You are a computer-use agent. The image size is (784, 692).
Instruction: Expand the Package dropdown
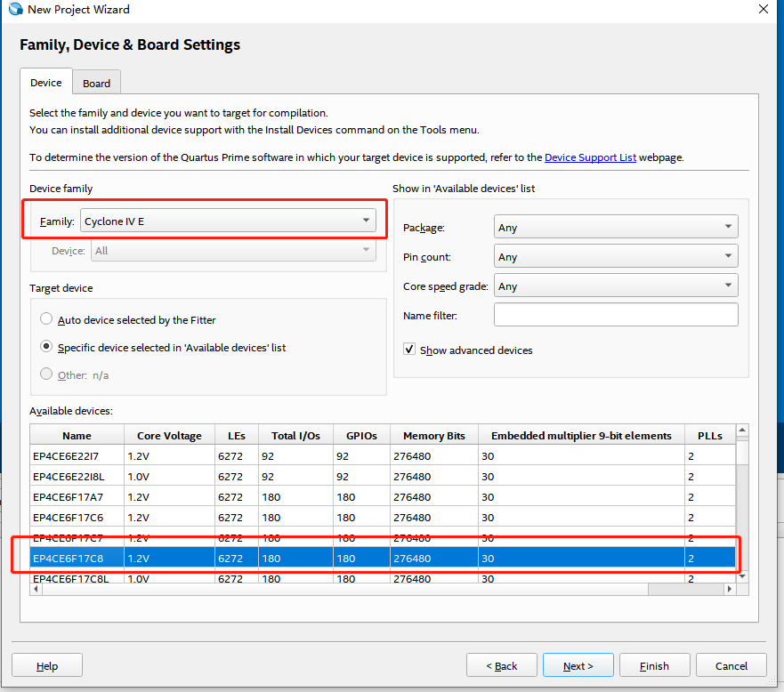click(x=615, y=228)
